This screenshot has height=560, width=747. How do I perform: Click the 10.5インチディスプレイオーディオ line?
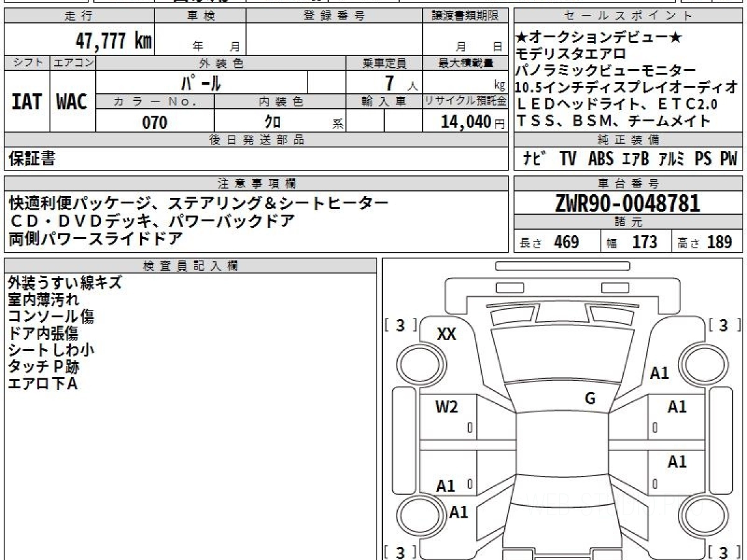pyautogui.click(x=627, y=88)
